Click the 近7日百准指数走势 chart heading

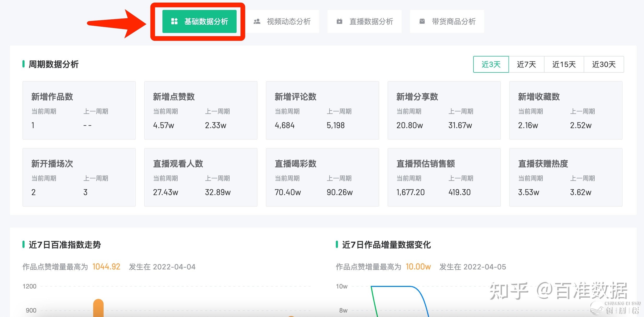(x=65, y=245)
